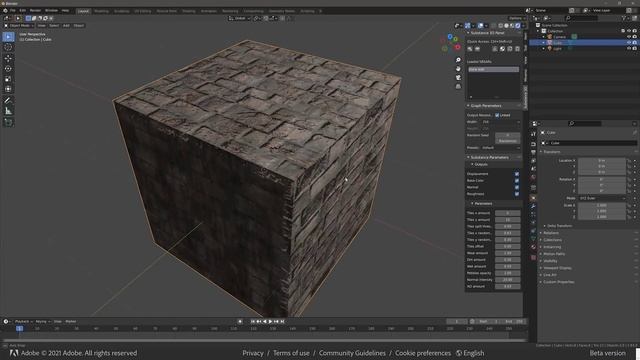Click first Substance quick access icon
This screenshot has height=360, width=640.
470,49
